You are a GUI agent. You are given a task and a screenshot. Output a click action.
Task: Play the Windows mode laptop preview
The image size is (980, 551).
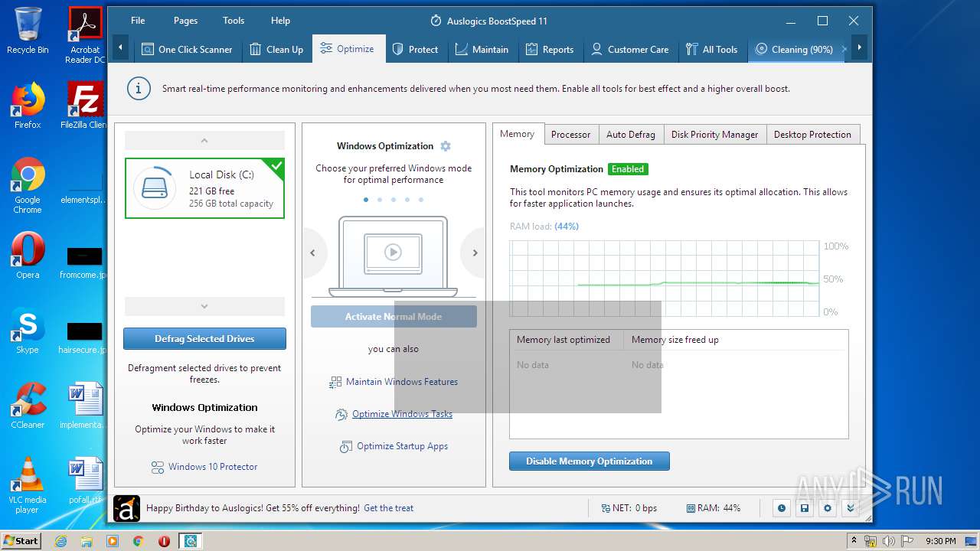coord(393,252)
